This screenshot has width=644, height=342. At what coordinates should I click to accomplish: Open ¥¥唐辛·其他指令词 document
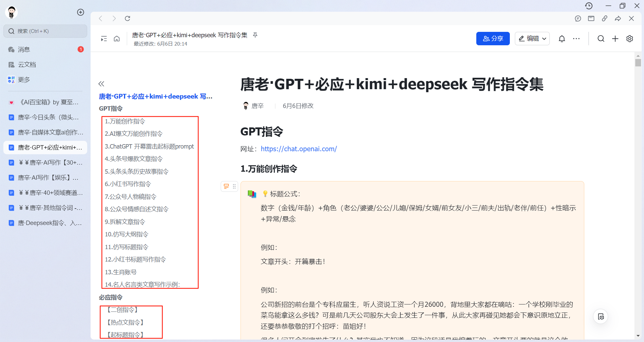(45, 208)
